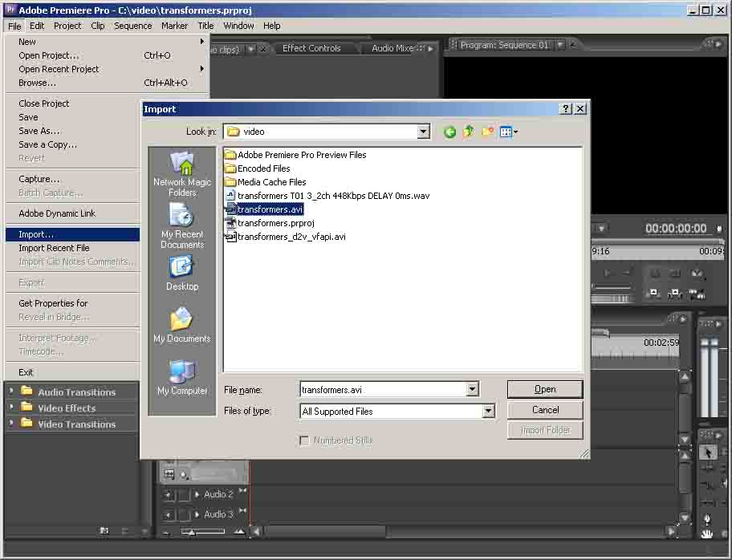Click the Open button in Import dialog
The image size is (732, 560).
click(x=545, y=389)
